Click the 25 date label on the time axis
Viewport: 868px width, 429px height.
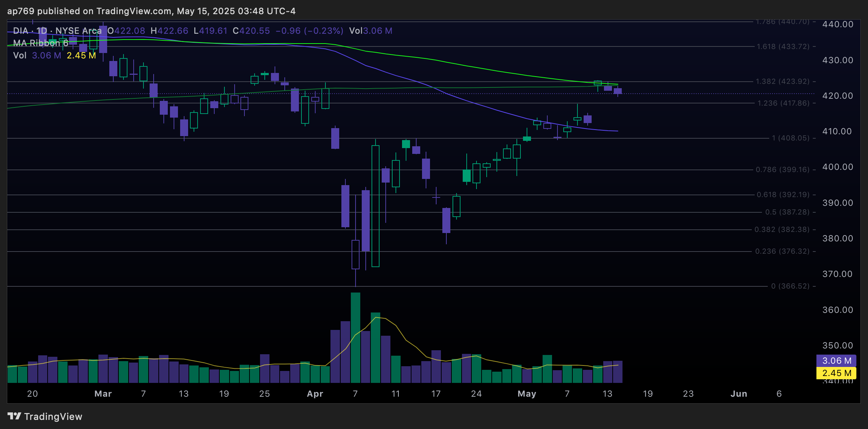coord(264,394)
